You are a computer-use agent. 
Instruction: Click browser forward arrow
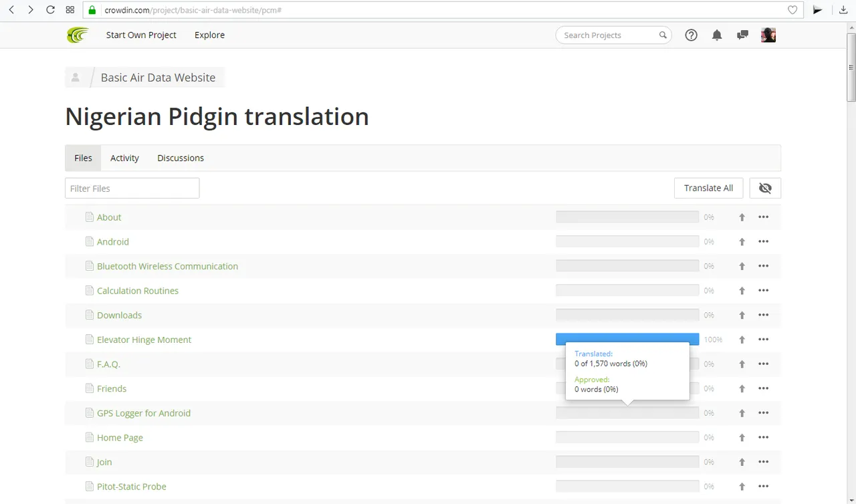(30, 10)
